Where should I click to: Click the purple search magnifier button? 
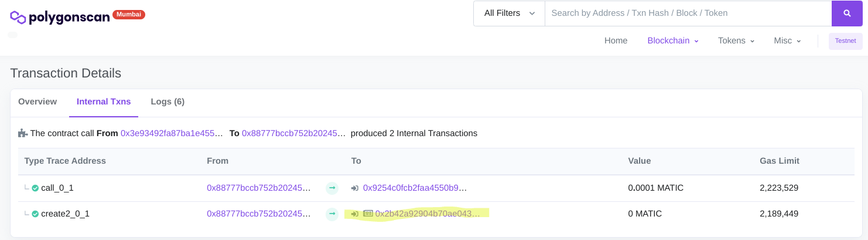(847, 13)
